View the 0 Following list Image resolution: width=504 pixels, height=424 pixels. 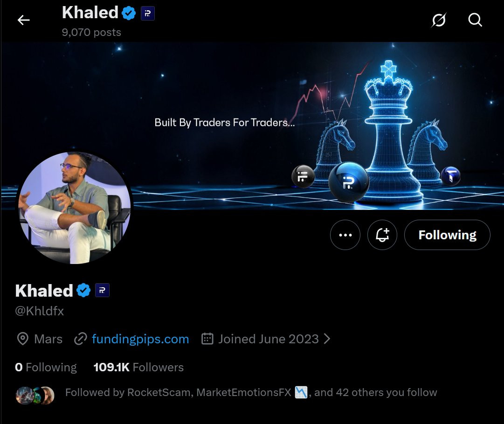46,367
